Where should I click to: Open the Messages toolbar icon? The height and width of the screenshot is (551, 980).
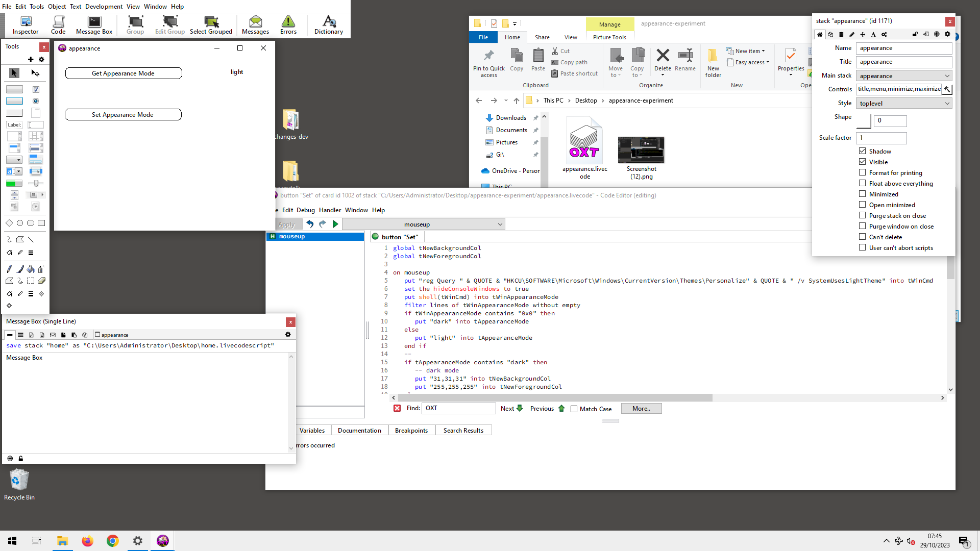click(x=255, y=24)
